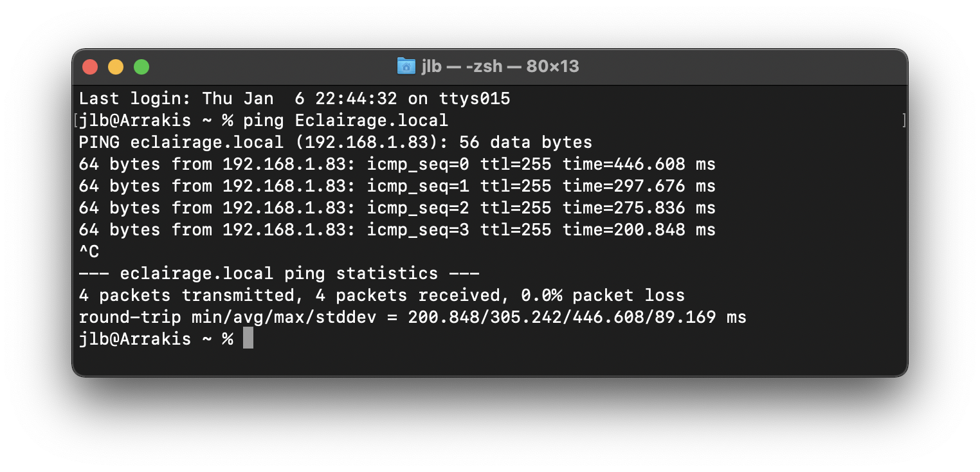Click the icmp_seq=0 reply line
980x472 pixels.
pos(397,164)
